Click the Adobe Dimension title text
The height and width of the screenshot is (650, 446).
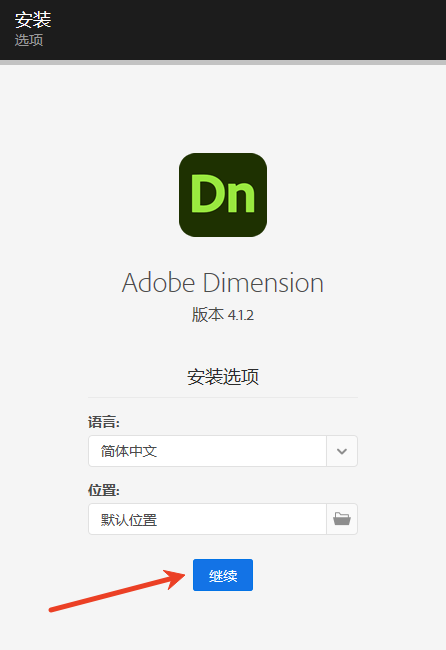pos(223,283)
